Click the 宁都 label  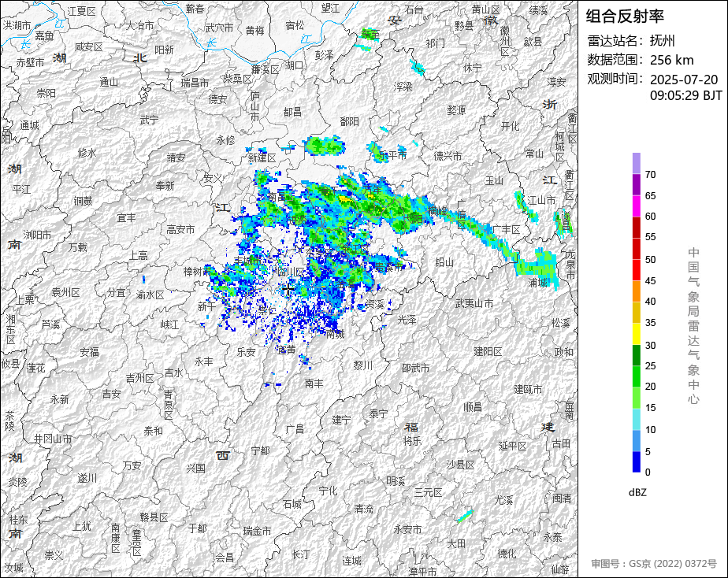pos(260,451)
